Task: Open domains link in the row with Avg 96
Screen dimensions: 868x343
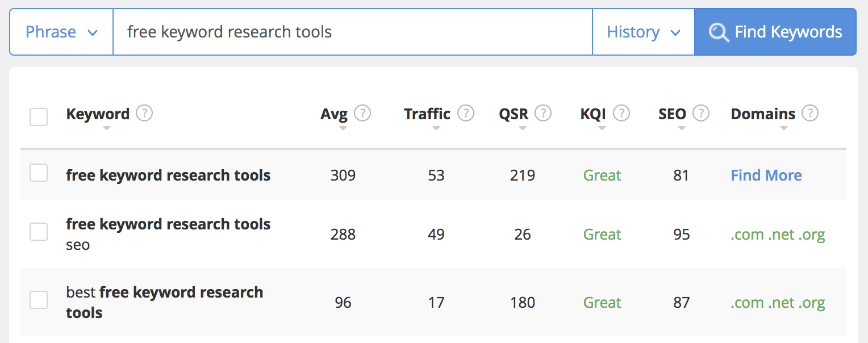Action: 778,303
